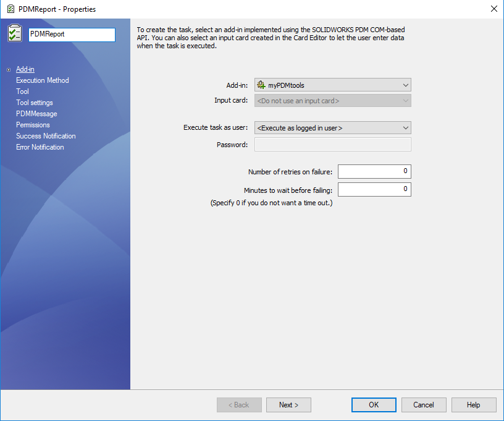The width and height of the screenshot is (504, 421).
Task: Expand the Execute task as user dropdown
Action: coord(405,128)
